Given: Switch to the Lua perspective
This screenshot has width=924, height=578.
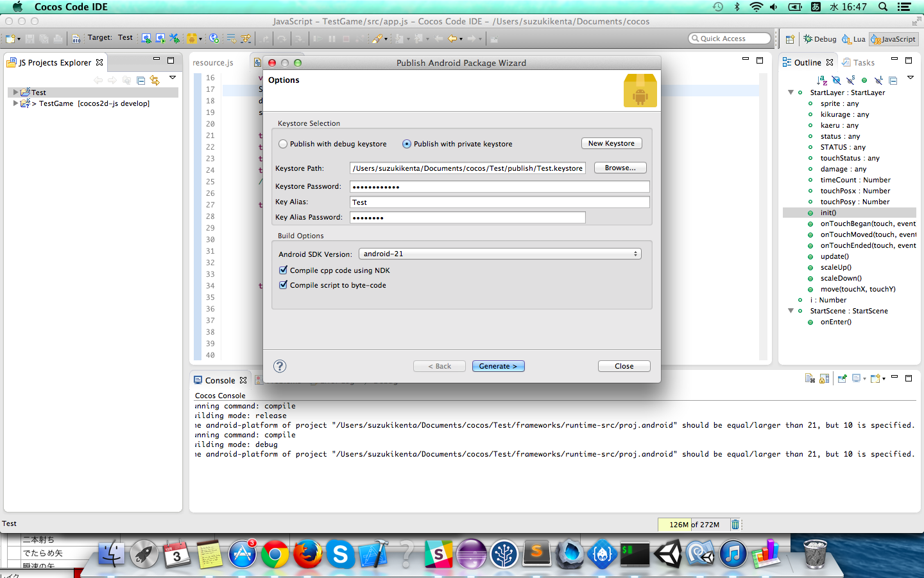Looking at the screenshot, I should point(853,39).
